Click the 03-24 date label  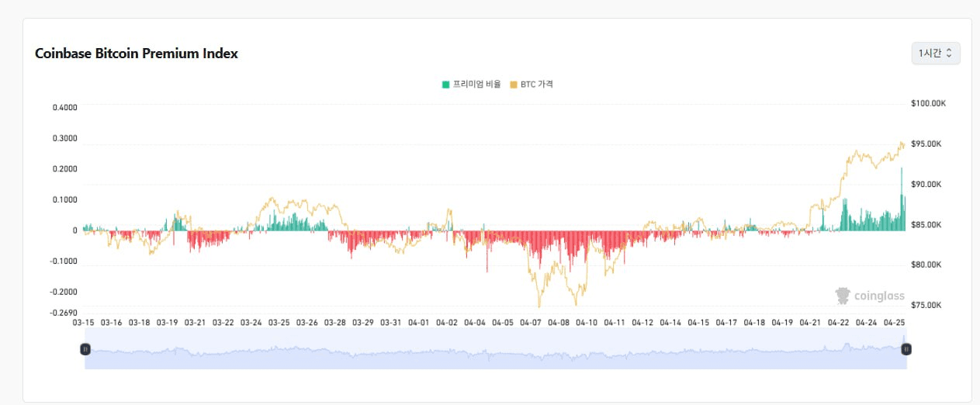(x=251, y=322)
